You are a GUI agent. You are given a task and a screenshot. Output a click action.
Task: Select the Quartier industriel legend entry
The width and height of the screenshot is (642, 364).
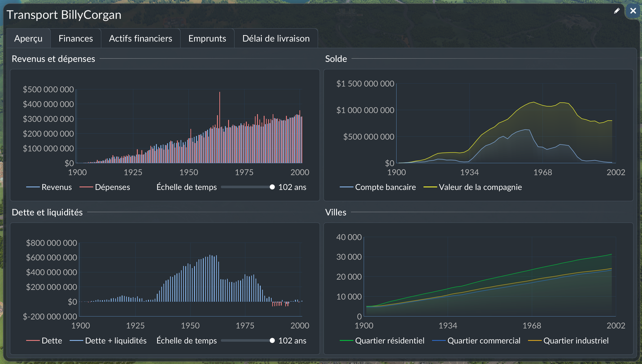click(x=568, y=340)
